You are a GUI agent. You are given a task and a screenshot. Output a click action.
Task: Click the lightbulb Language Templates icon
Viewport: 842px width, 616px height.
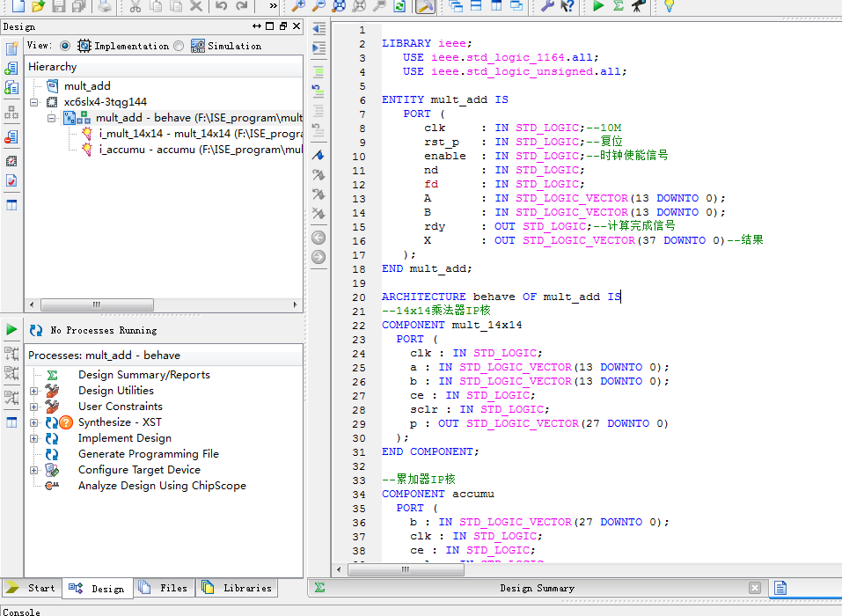pyautogui.click(x=669, y=6)
